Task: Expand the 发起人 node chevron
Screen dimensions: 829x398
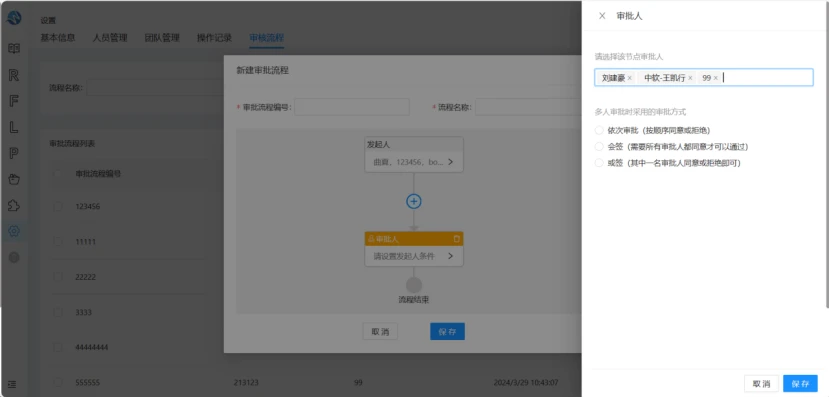Action: 450,162
